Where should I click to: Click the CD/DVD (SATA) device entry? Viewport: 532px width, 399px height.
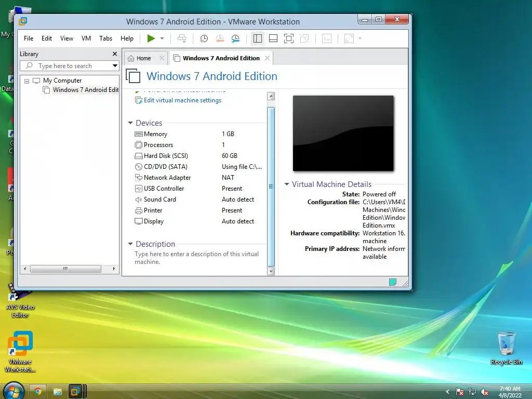tap(165, 167)
